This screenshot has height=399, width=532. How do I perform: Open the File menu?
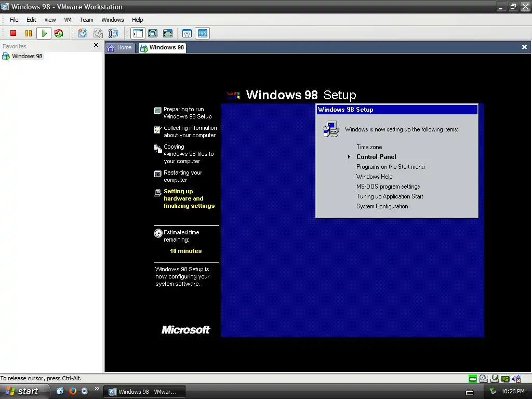[14, 20]
